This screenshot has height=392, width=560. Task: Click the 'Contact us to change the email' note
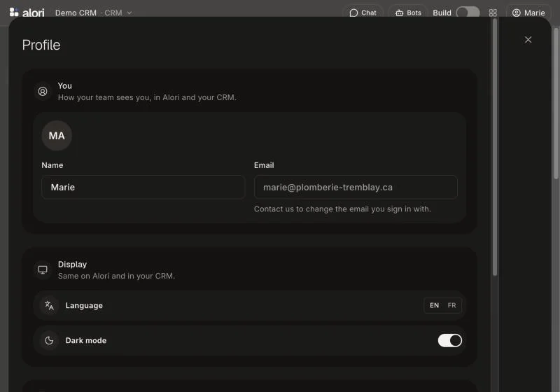342,209
